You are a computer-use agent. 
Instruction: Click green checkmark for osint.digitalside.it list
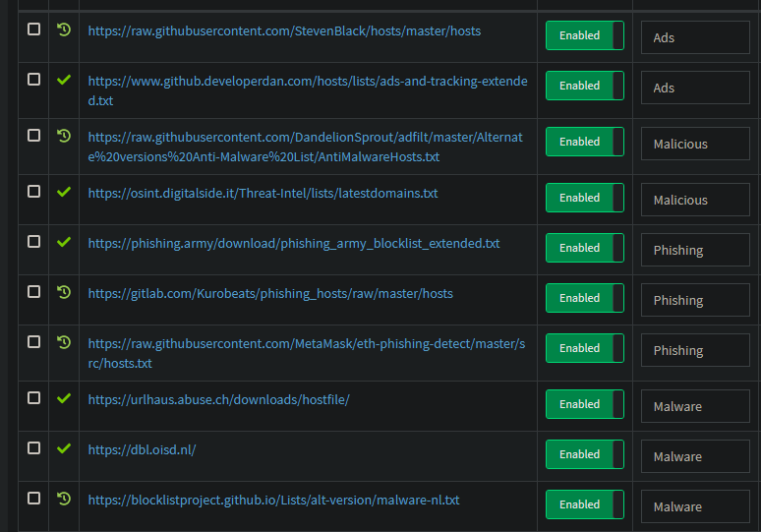pyautogui.click(x=64, y=192)
